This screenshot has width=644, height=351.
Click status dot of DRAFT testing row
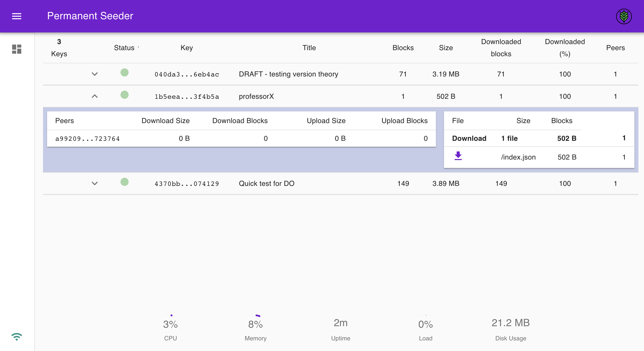[124, 73]
